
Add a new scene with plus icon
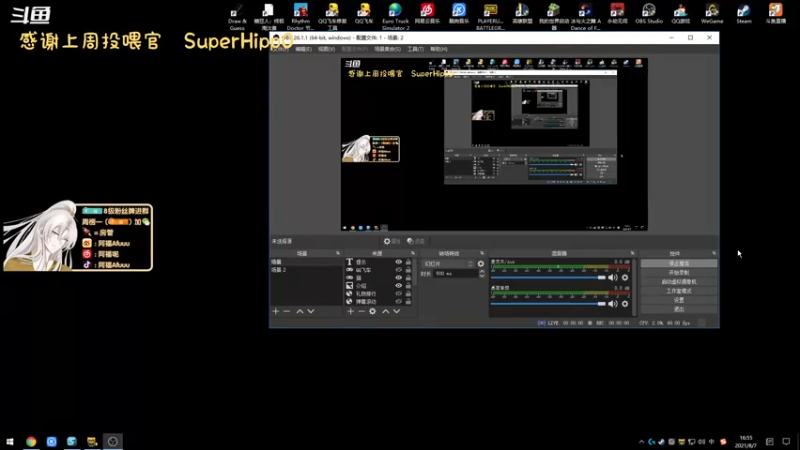coord(276,311)
